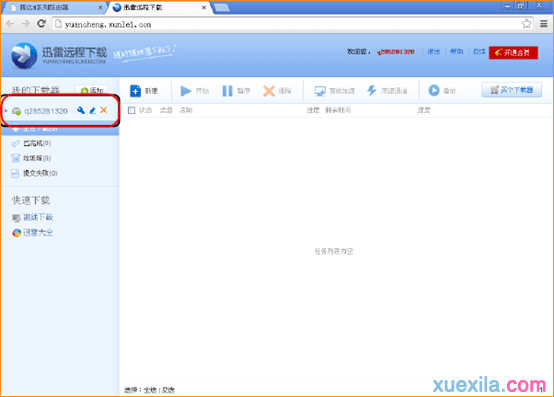Open a new browser tab

[222, 8]
